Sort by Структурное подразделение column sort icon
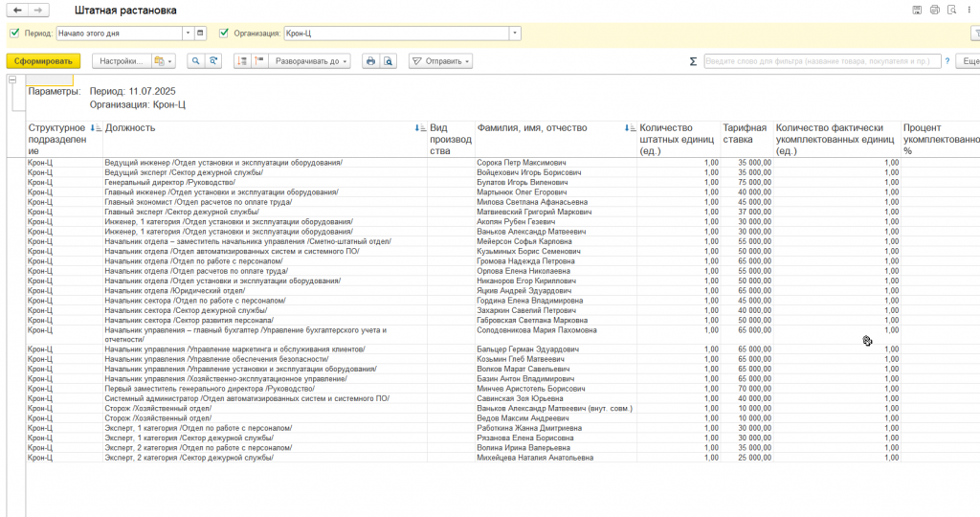 (x=96, y=128)
